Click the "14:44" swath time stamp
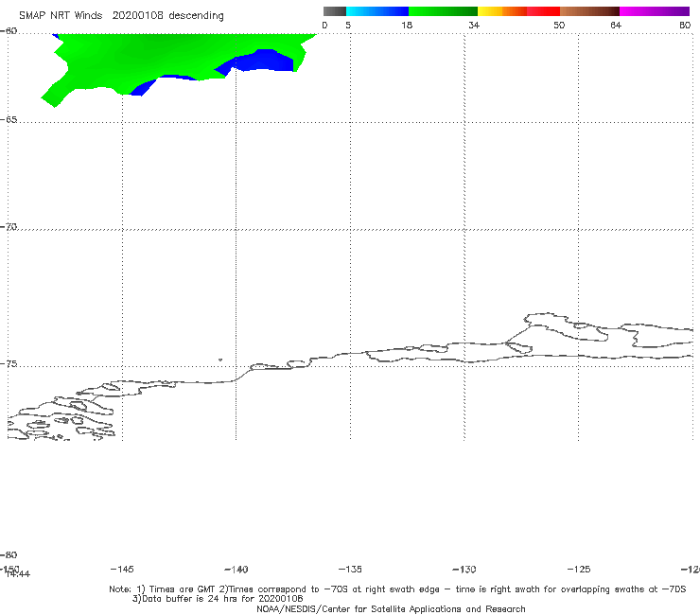The width and height of the screenshot is (700, 615). (18, 574)
